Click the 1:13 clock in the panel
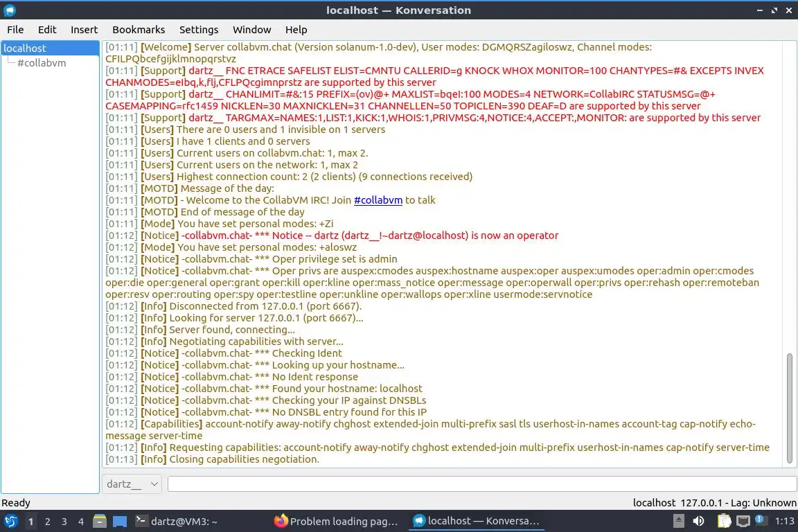The image size is (798, 532). [x=784, y=522]
